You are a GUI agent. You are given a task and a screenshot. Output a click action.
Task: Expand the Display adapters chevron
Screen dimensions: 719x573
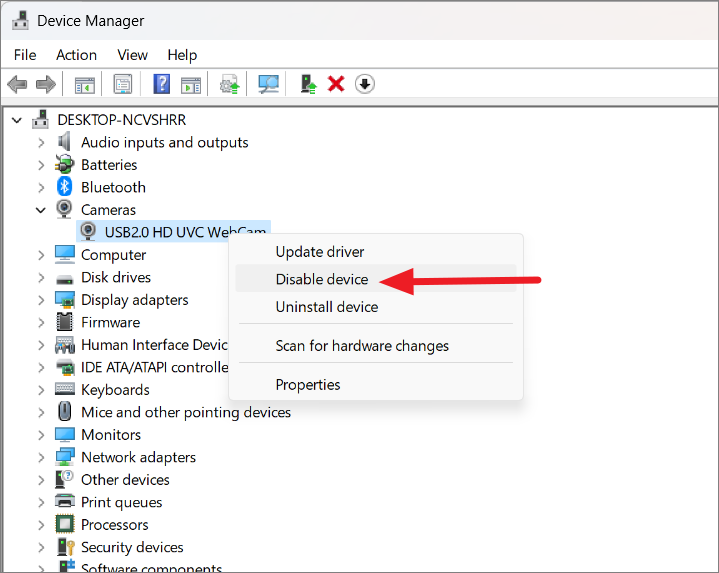[41, 300]
